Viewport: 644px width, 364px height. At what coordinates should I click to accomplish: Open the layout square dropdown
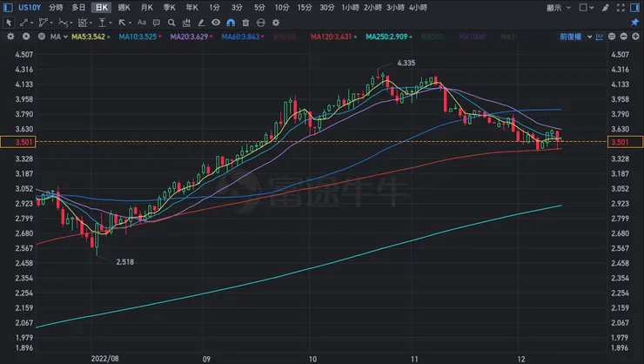[586, 7]
